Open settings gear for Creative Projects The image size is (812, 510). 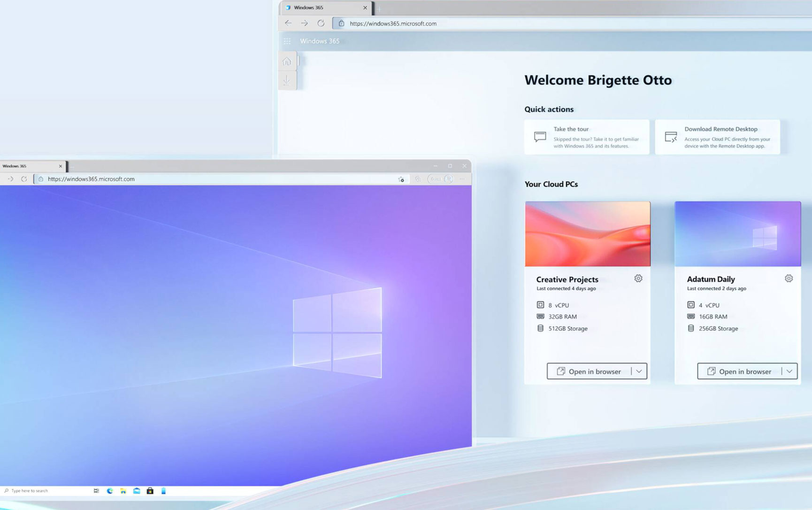click(638, 278)
